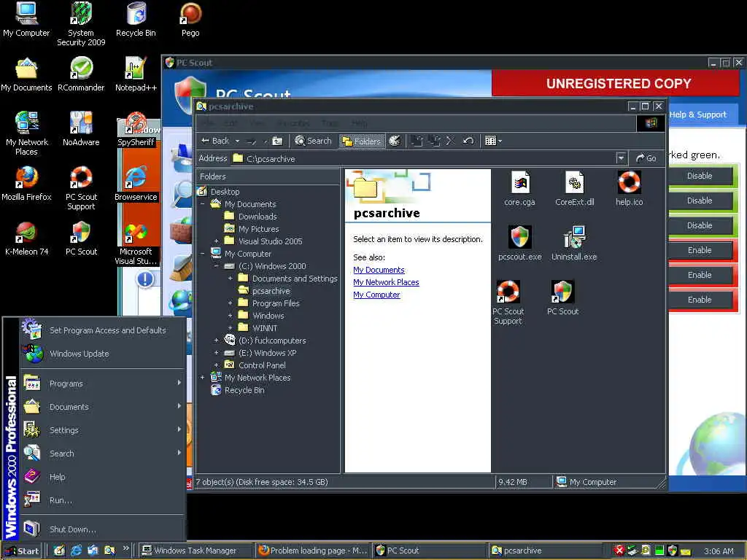Screen dimensions: 747x560
Task: Choose Shut Down... from Start menu
Action: [102, 529]
